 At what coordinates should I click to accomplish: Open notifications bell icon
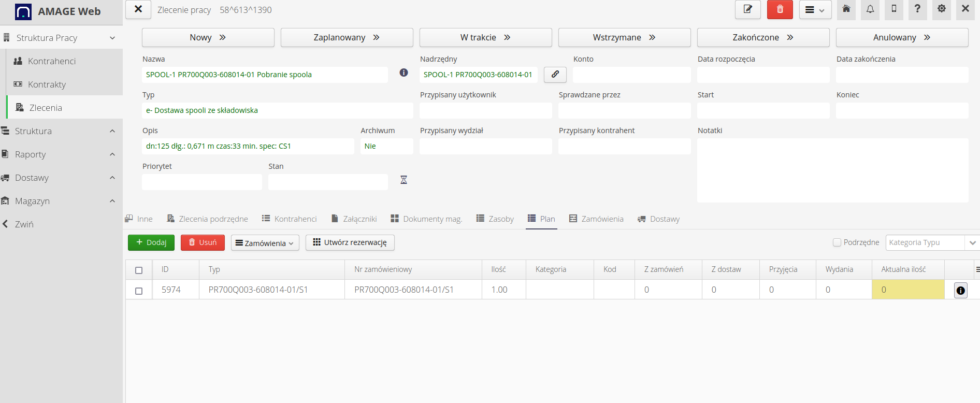click(x=870, y=9)
